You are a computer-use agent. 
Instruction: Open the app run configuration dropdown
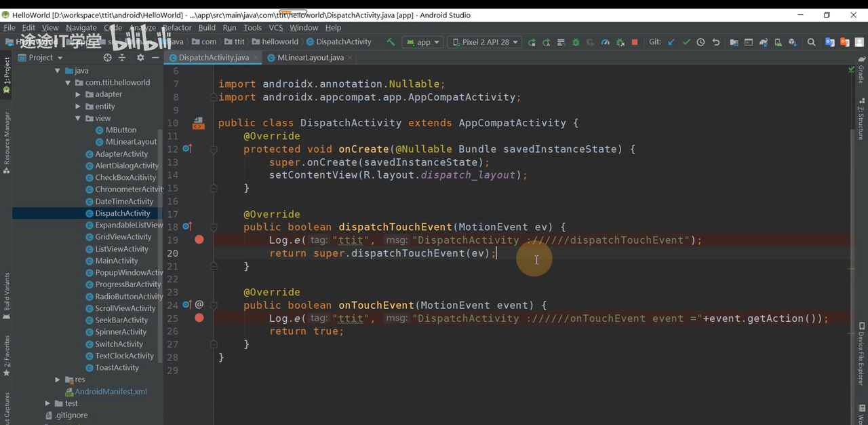coord(422,42)
